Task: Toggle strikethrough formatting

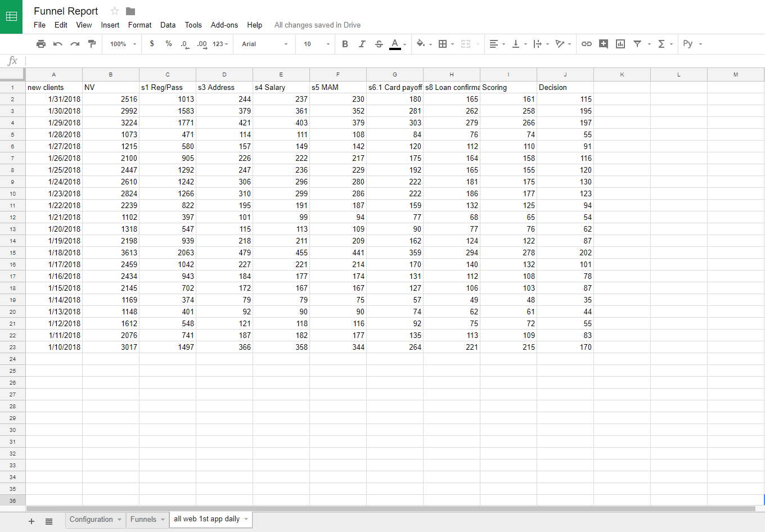Action: [379, 44]
